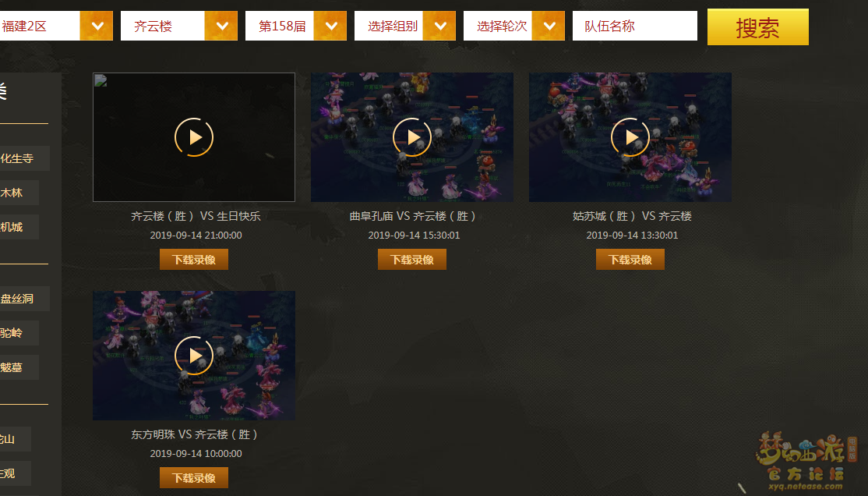Screen dimensions: 868x496
Task: Play the 姑苏城 VS 齐云楼 replay
Action: pyautogui.click(x=630, y=137)
